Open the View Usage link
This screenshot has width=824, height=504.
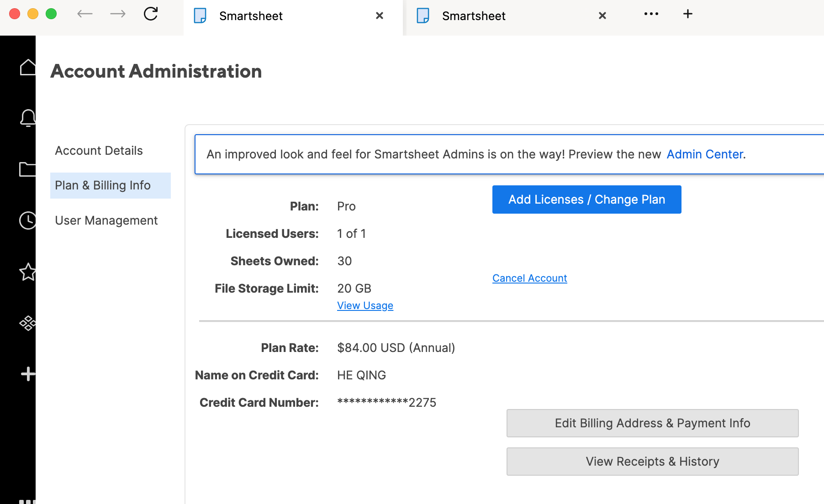coord(365,305)
